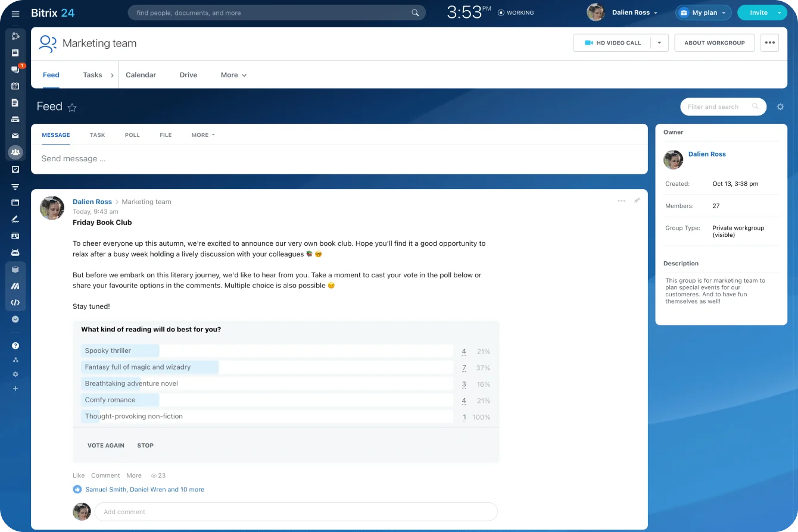The height and width of the screenshot is (532, 798).
Task: Open the calendar icon in left sidebar
Action: 15,86
